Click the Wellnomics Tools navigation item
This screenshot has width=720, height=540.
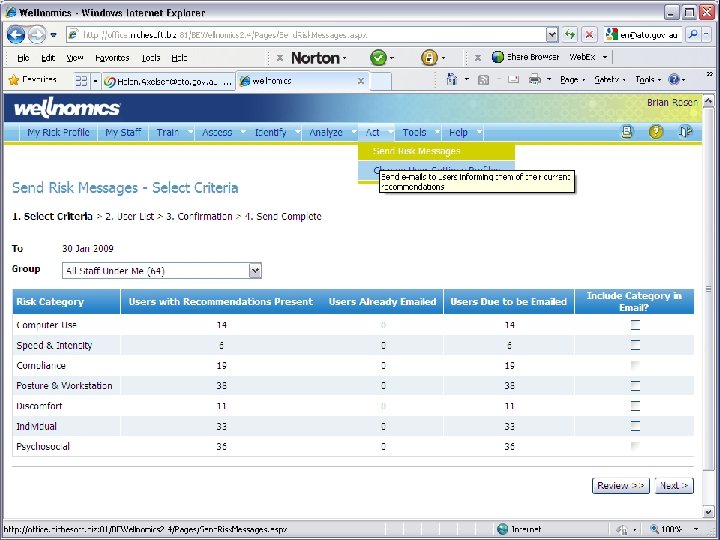click(x=414, y=132)
